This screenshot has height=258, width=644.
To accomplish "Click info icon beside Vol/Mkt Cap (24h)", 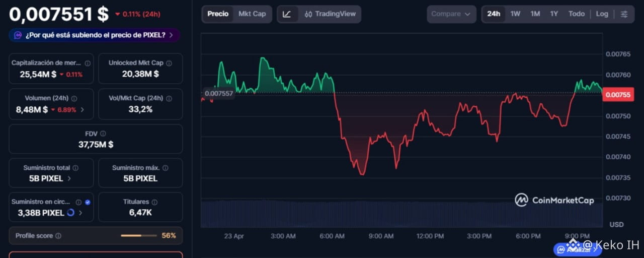I will [169, 98].
